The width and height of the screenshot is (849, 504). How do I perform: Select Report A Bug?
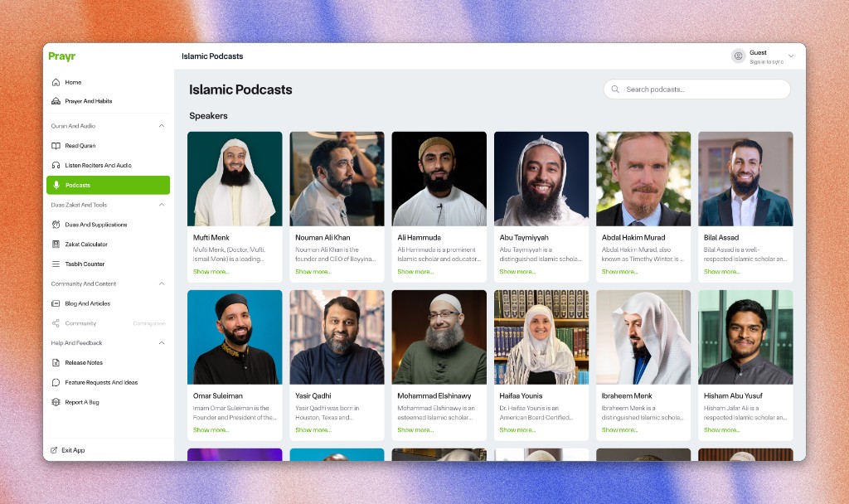pos(109,402)
